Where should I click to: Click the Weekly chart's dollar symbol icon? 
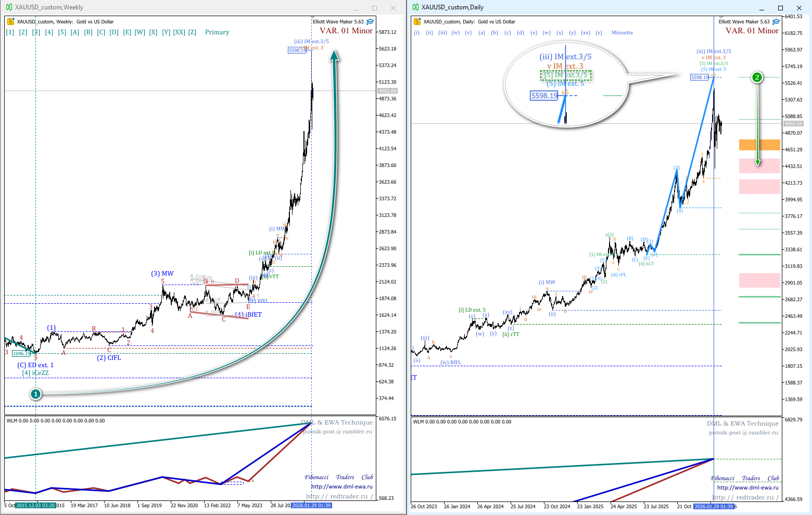pos(10,22)
